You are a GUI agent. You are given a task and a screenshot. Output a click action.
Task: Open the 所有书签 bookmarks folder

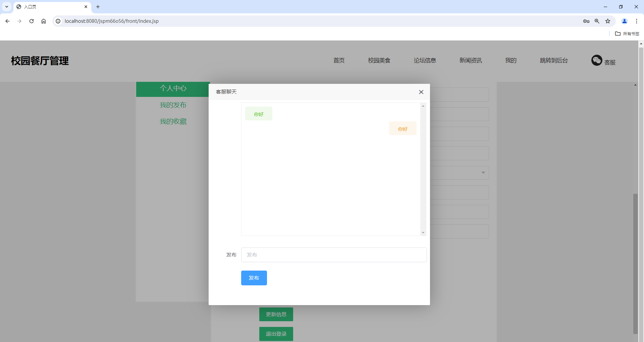click(x=627, y=34)
